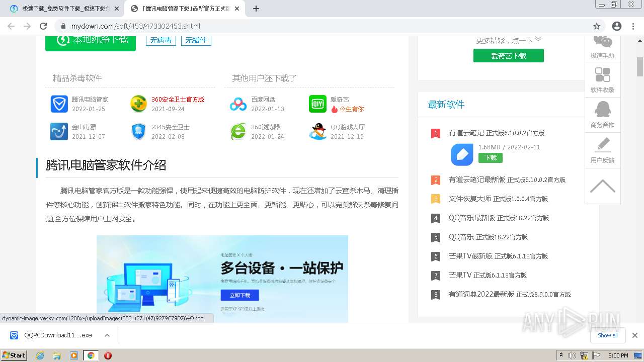Open the 软件收录 sidebar icon
This screenshot has height=362, width=644.
tap(602, 74)
